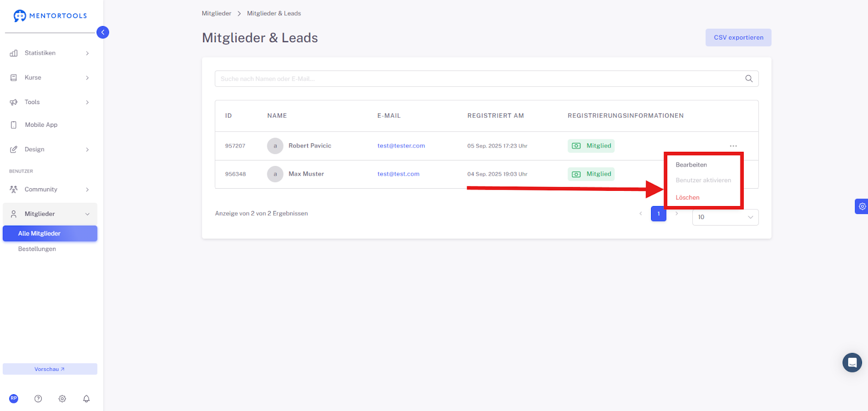Click ID 957207 cell
The height and width of the screenshot is (411, 868).
click(235, 146)
